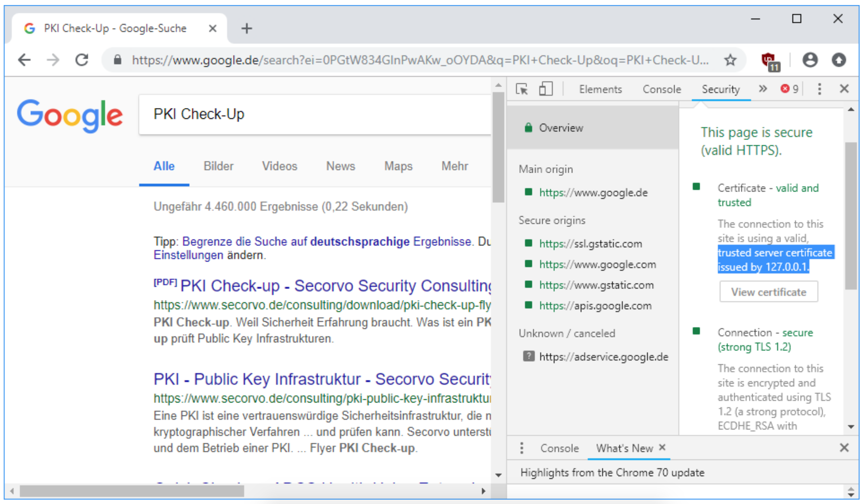The width and height of the screenshot is (865, 504).
Task: Select the ssl.gstatic.com secure origin
Action: [x=590, y=244]
